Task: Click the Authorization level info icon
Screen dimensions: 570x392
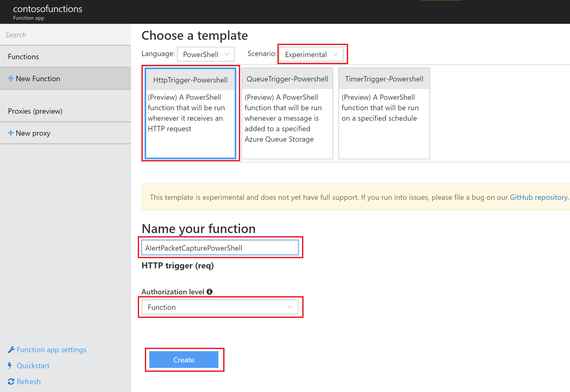Action: (x=210, y=291)
